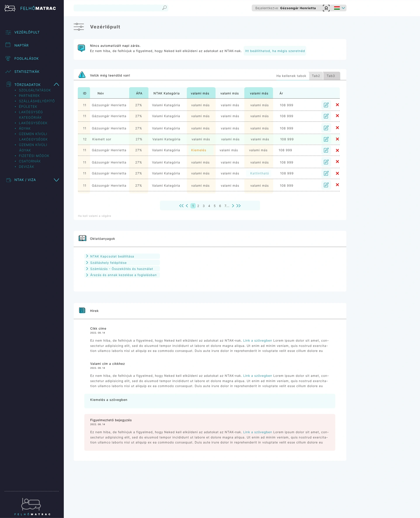
Task: Click the Naptár calendar icon in sidebar
Action: point(8,45)
